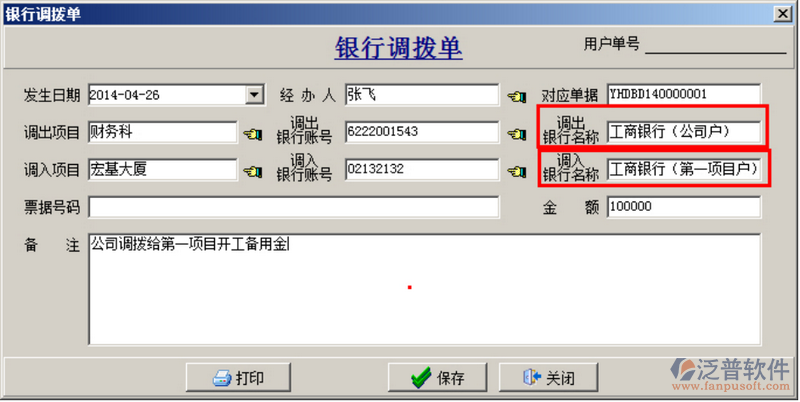Open lookup hand icon beside 调出银行账号
Screen dimensions: 800x402
[517, 134]
